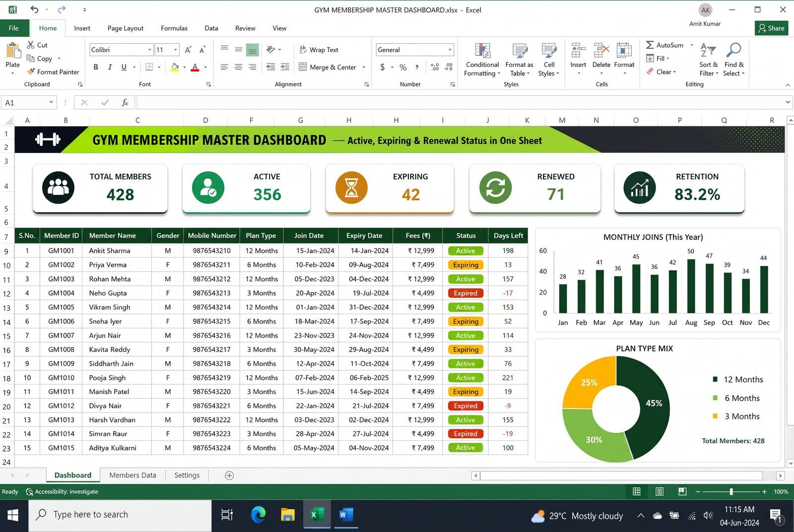794x532 pixels.
Task: Open the Insert ribbon tab
Action: click(82, 28)
